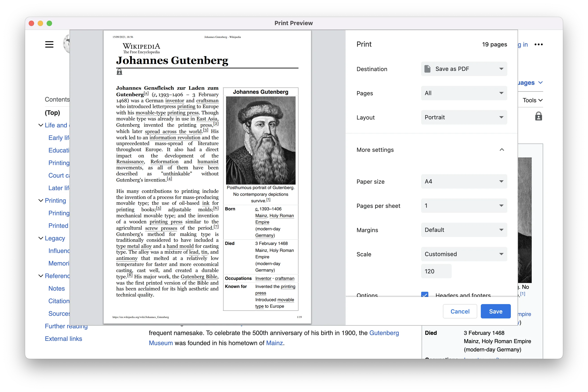The height and width of the screenshot is (392, 588).
Task: Click the Further reading menu item
Action: pyautogui.click(x=67, y=326)
